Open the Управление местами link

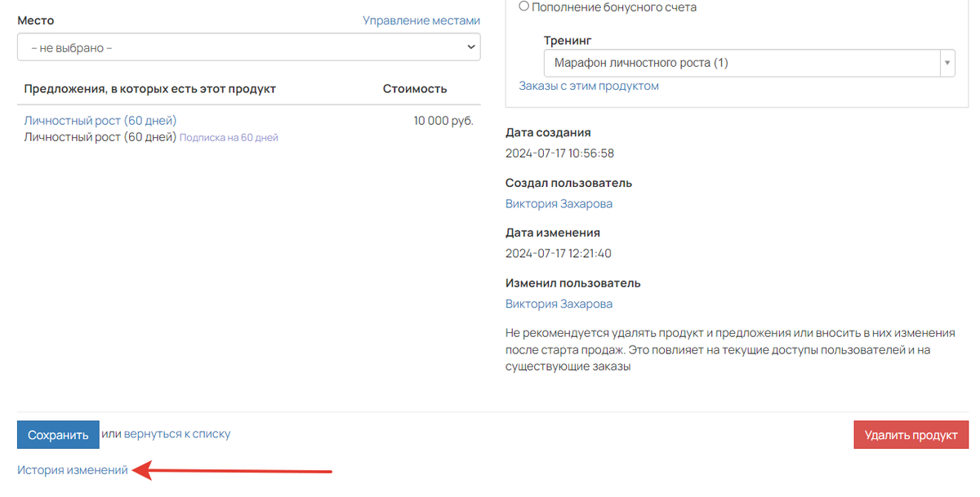coord(421,20)
